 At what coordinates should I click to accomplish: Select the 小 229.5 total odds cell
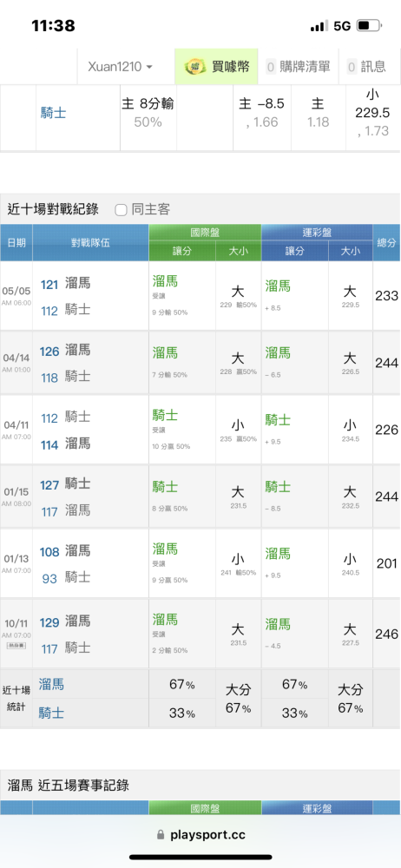coord(372,113)
